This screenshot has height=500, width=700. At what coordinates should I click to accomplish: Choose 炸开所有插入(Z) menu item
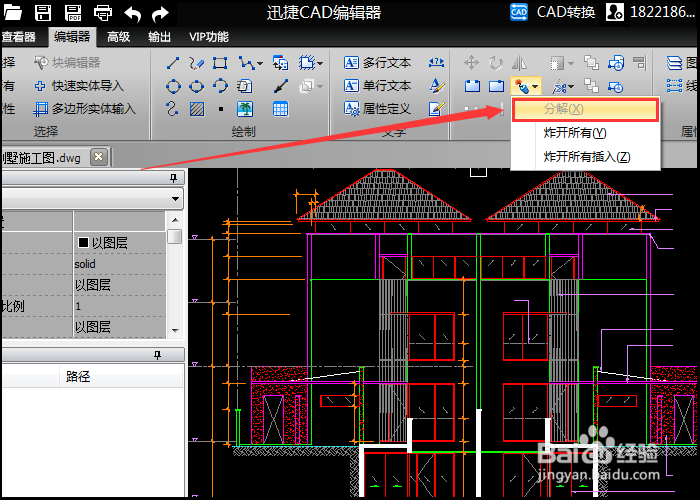click(x=587, y=157)
